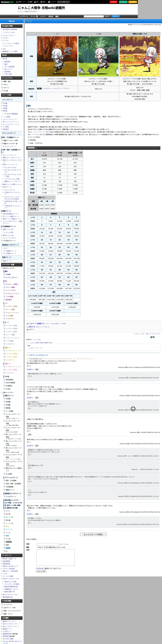Screen dimensions: 162x644
Task: Expand イベントガチャ in the sidebar
Action: pyautogui.click(x=4, y=290)
